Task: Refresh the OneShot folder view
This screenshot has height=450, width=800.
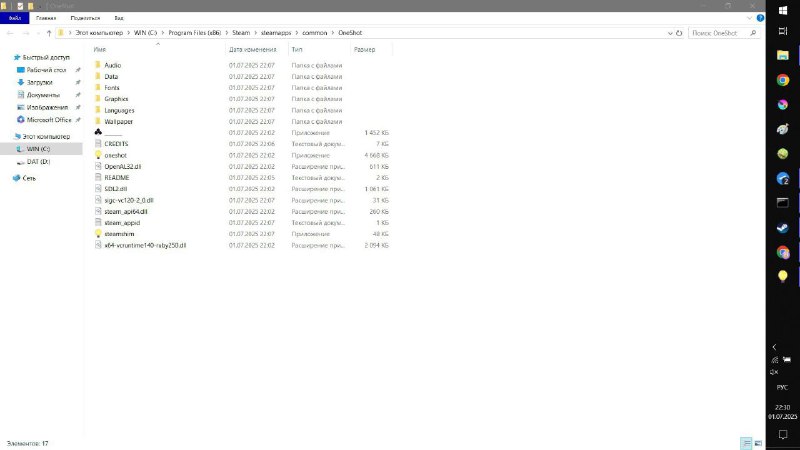Action: click(679, 33)
